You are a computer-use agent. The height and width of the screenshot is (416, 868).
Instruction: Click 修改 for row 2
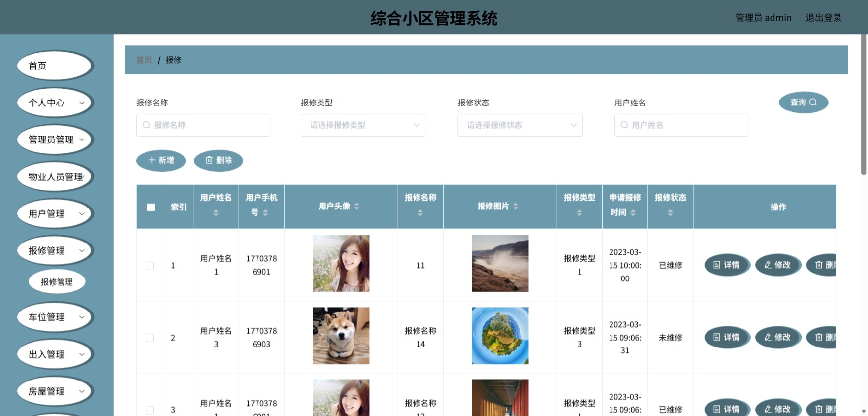777,337
